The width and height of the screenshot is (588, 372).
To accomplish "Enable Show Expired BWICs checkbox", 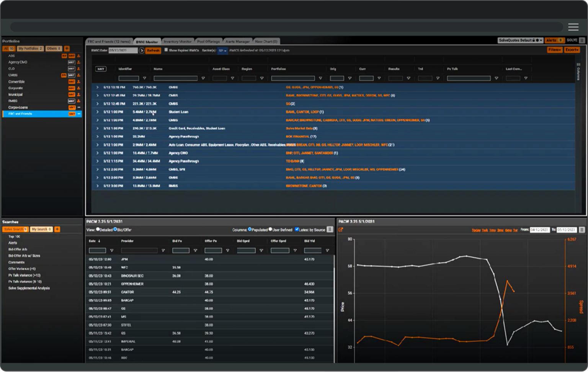I will (166, 50).
